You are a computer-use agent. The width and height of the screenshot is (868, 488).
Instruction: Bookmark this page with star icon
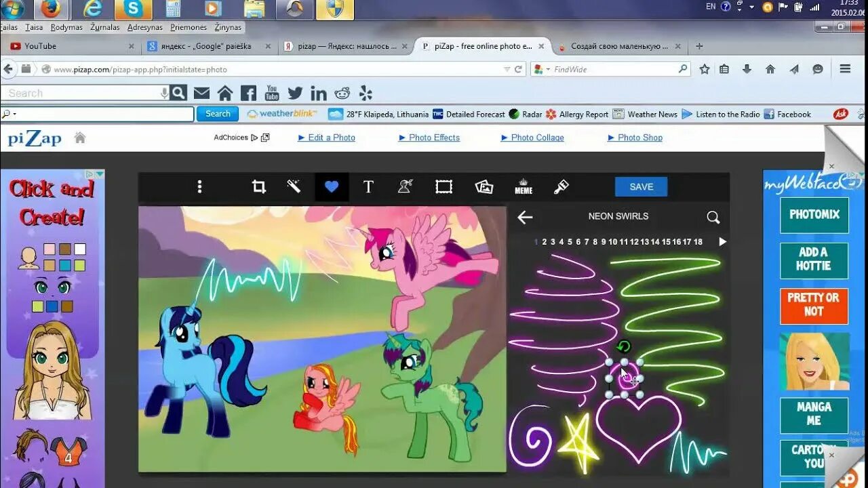click(x=705, y=69)
